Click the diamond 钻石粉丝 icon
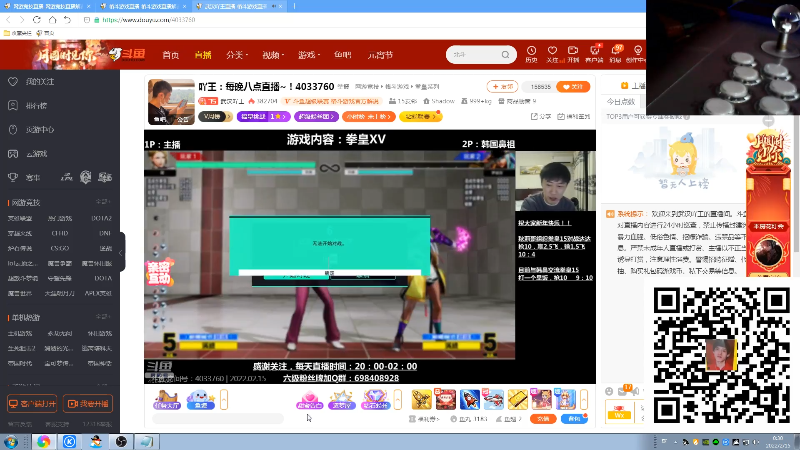 click(375, 399)
